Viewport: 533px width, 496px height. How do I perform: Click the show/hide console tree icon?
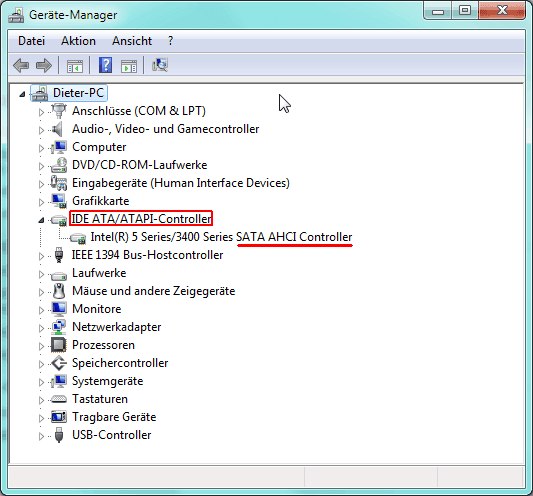tap(75, 66)
